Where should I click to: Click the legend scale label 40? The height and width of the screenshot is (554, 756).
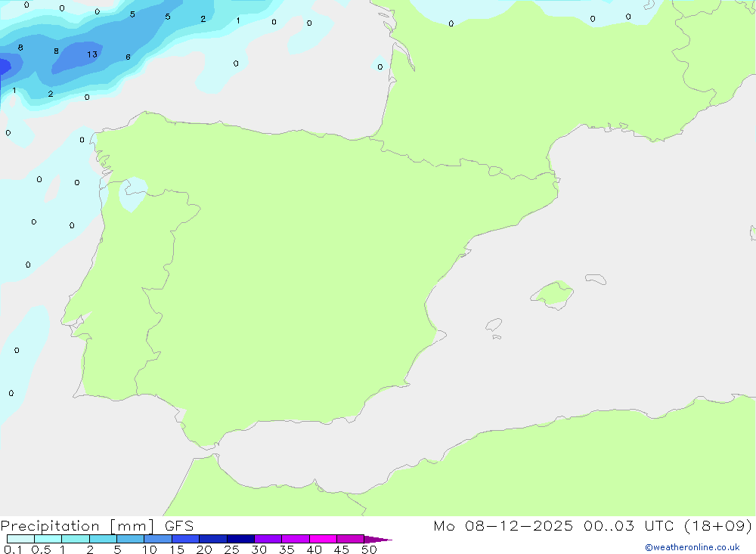pos(314,549)
